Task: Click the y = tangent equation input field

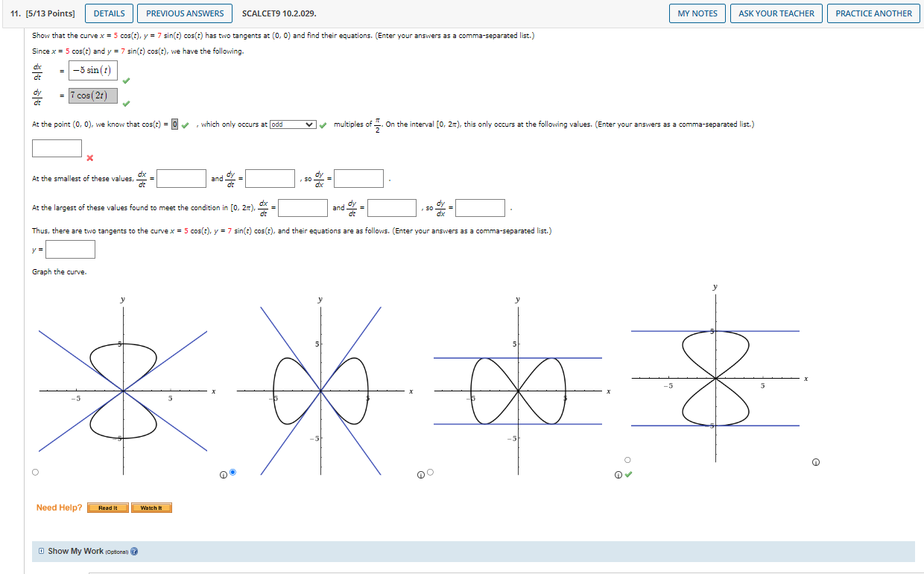Action: click(70, 249)
